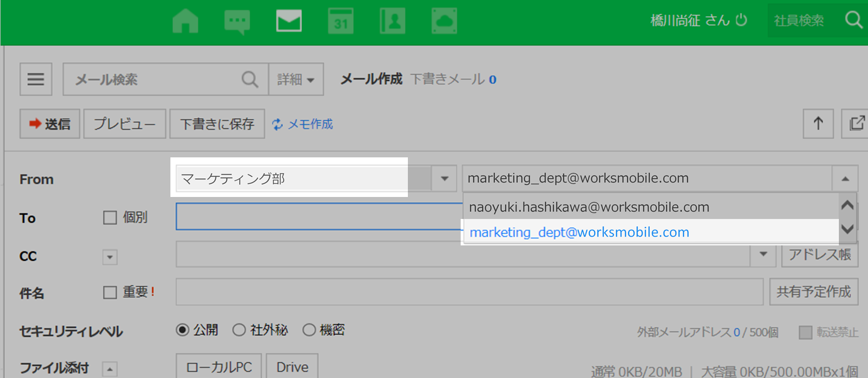Enable the 重要 important checkbox

(110, 292)
